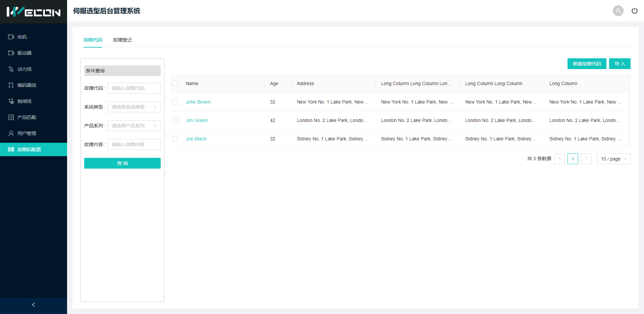Select the 故障代码 tab
This screenshot has height=314, width=644.
93,40
